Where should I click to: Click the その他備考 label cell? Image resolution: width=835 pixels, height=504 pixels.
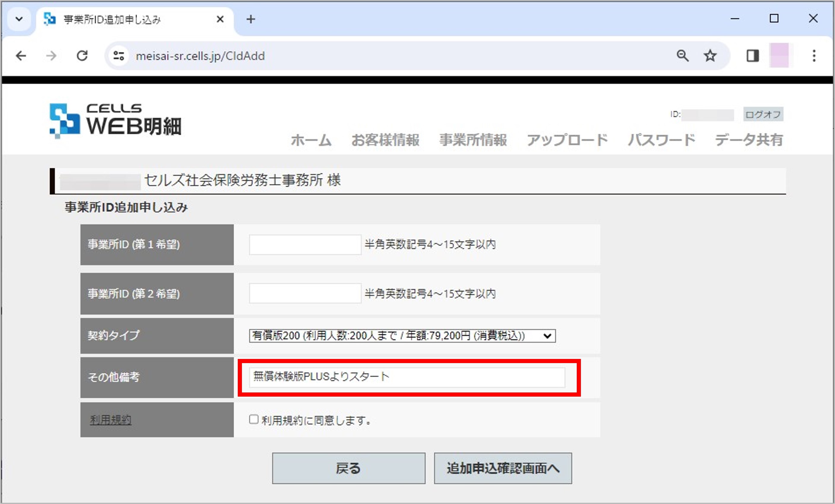(157, 377)
